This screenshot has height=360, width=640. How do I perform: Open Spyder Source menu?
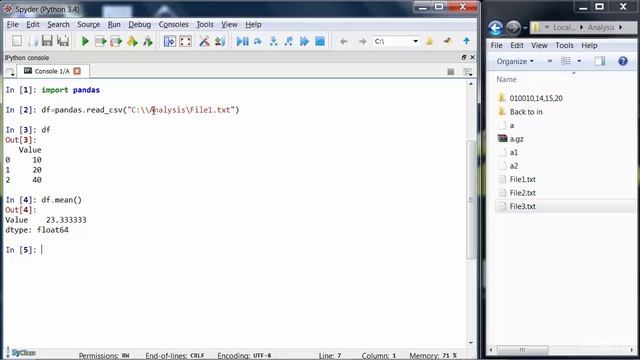[89, 24]
